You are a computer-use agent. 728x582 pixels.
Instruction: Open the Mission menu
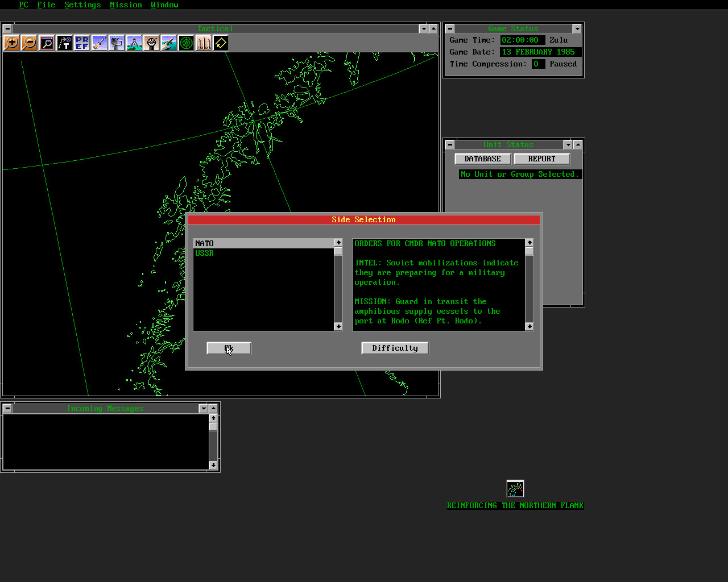tap(126, 5)
